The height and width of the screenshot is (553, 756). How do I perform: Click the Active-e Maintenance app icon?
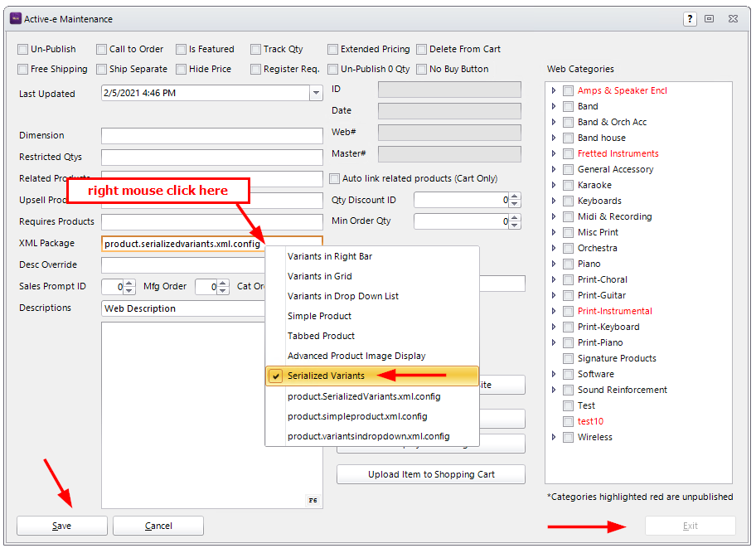16,19
